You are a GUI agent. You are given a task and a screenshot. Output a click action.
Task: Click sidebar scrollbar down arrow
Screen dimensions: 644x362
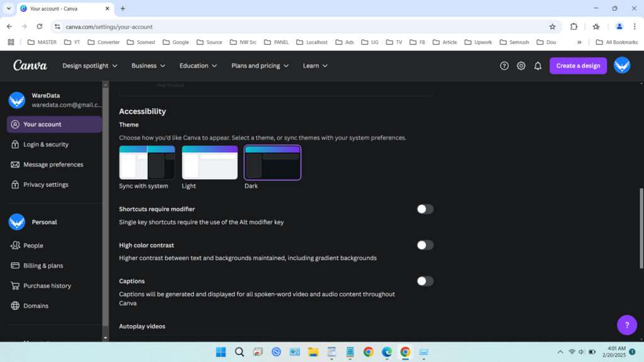[106, 338]
